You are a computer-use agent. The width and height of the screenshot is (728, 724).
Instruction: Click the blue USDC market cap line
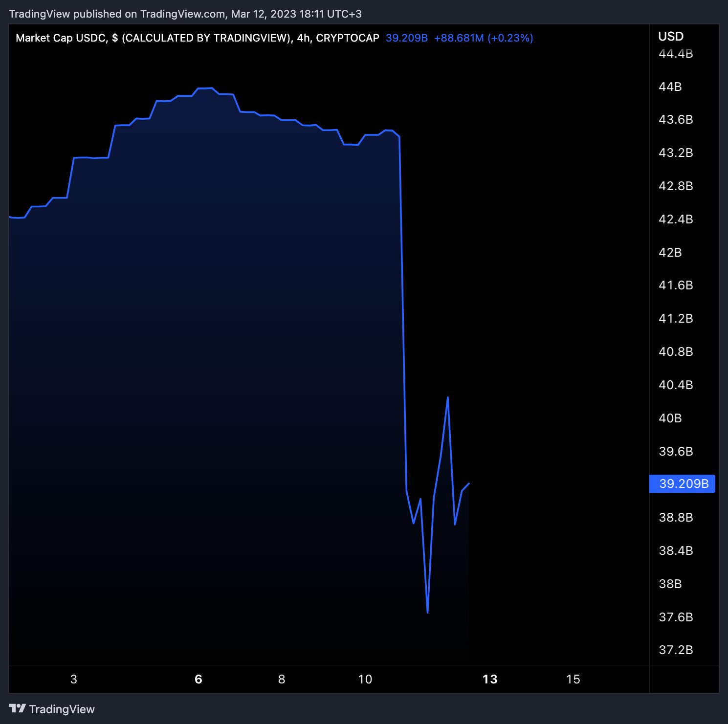click(205, 88)
